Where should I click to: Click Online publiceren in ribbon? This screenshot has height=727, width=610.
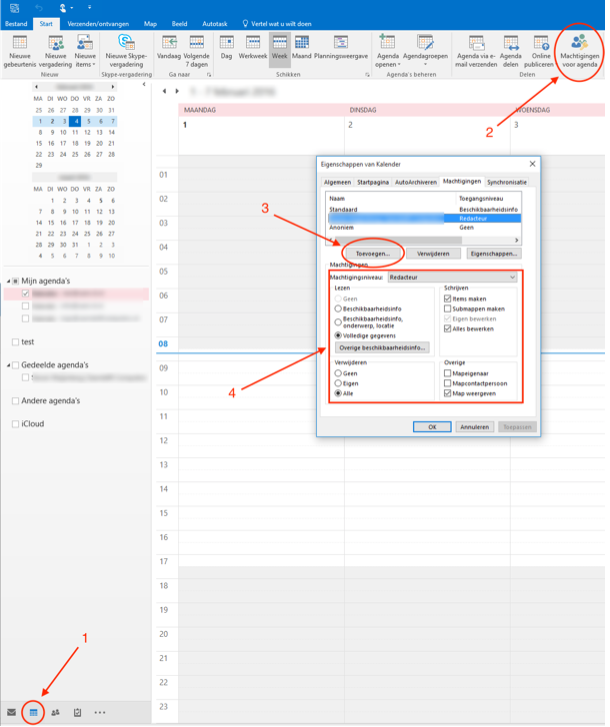(x=542, y=50)
